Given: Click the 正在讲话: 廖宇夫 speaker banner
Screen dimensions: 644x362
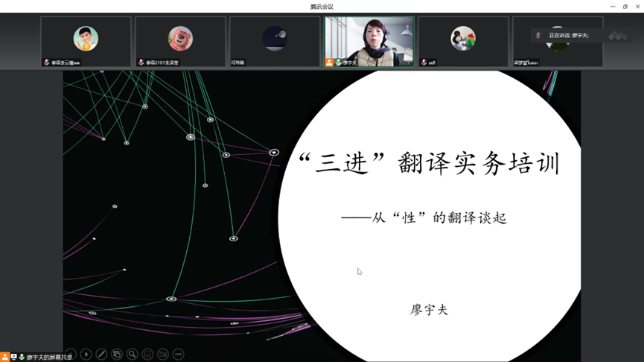Looking at the screenshot, I should pyautogui.click(x=567, y=36).
